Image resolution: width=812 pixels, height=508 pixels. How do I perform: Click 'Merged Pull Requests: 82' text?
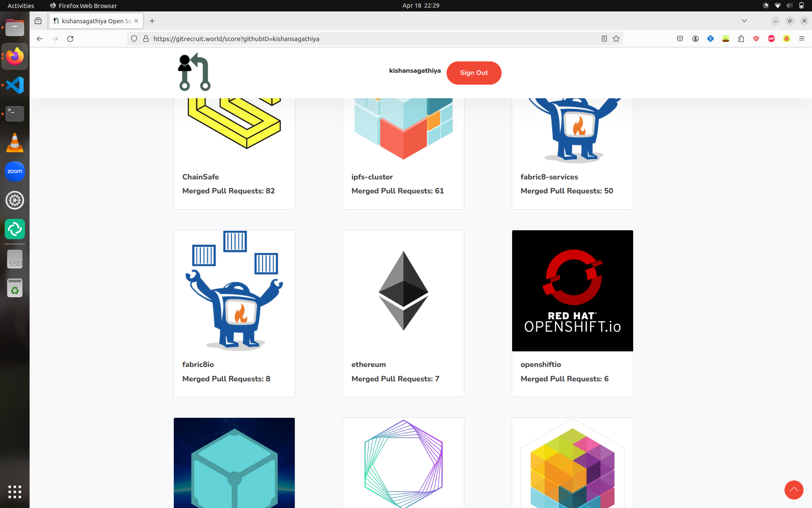point(228,191)
